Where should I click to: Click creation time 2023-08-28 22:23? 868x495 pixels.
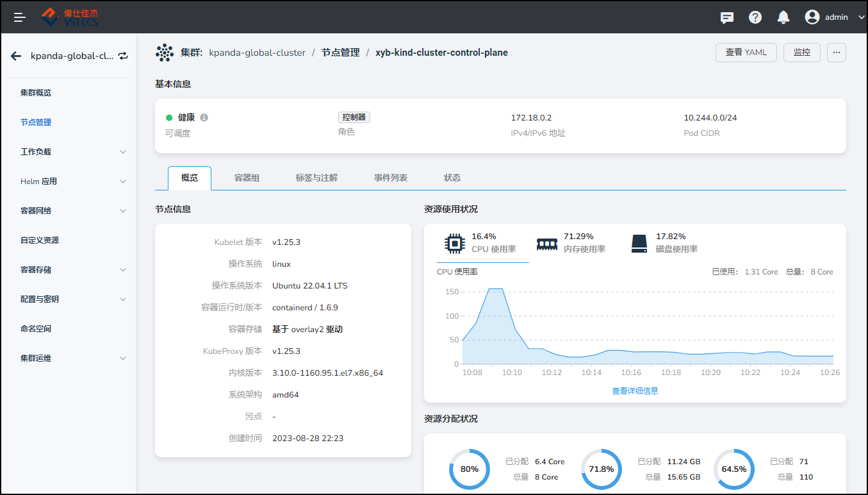(x=308, y=439)
